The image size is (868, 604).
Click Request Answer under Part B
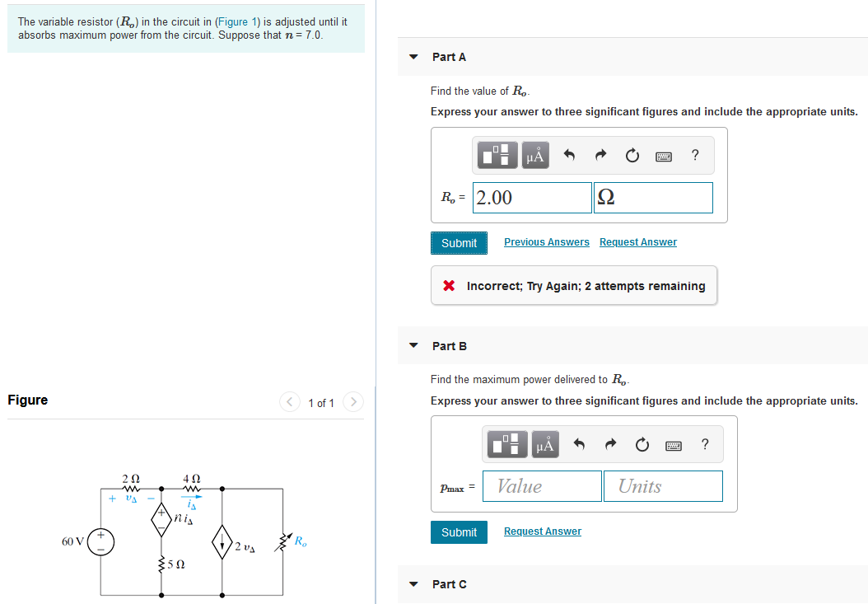[x=542, y=531]
